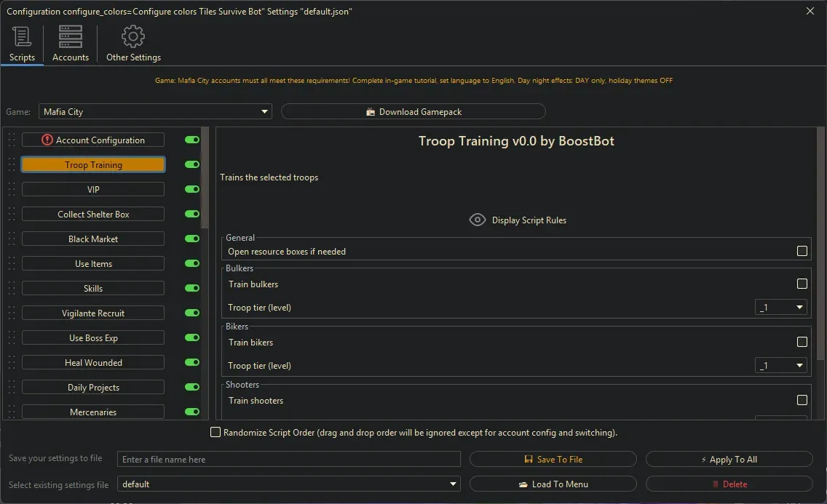Click the Download Gamepack button
Image resolution: width=827 pixels, height=504 pixels.
coord(413,111)
